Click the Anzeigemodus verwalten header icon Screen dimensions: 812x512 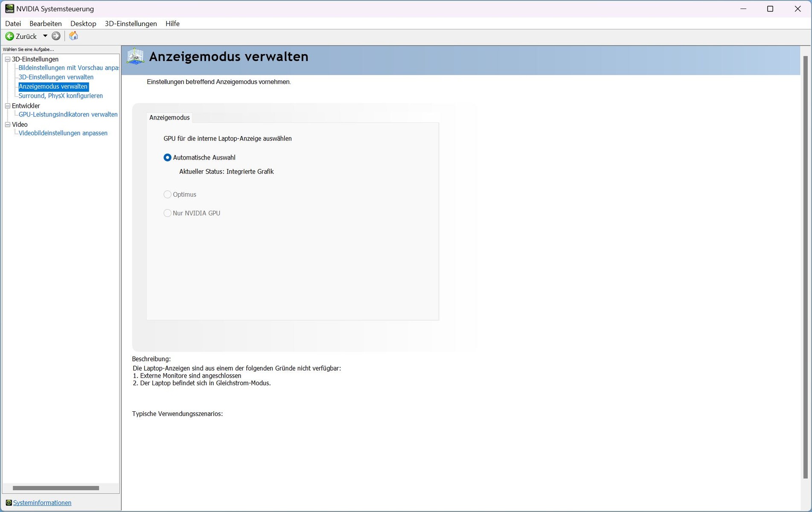tap(135, 57)
